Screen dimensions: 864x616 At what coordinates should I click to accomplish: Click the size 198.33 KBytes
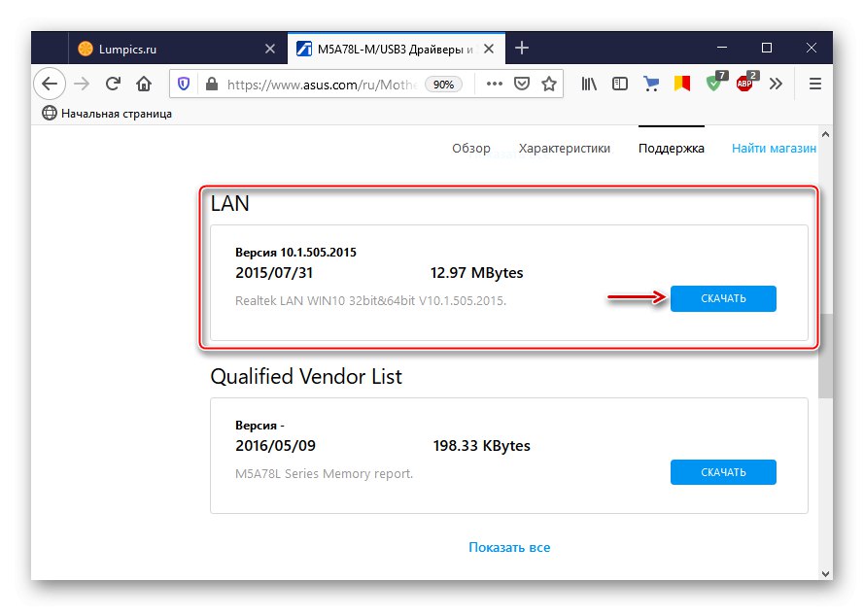click(x=482, y=446)
